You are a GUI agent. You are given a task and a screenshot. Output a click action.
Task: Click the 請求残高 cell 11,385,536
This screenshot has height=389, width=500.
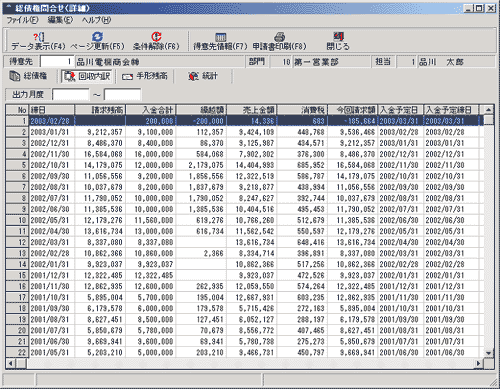coord(100,209)
